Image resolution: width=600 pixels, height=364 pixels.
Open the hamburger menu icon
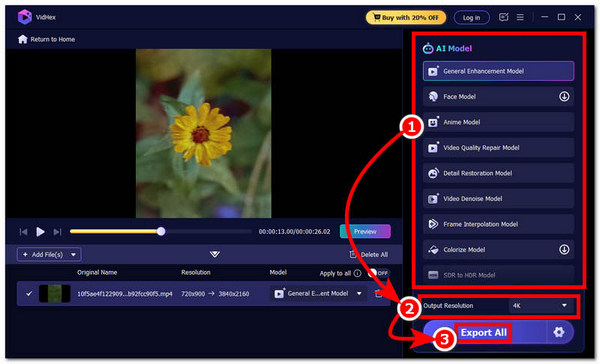point(520,17)
